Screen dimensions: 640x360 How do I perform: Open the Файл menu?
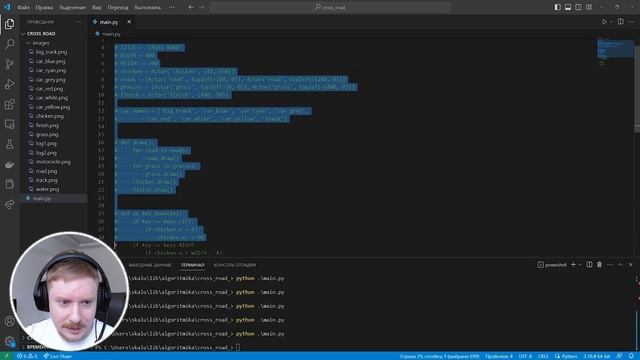point(23,7)
